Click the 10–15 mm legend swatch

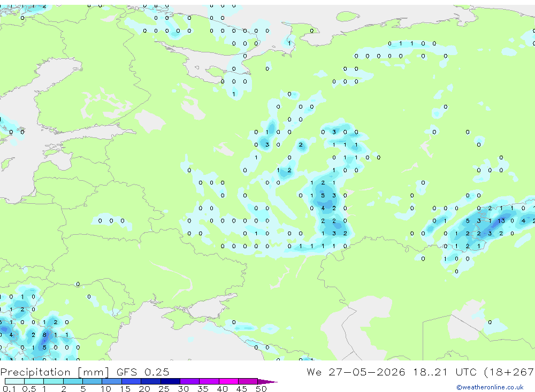tap(112, 381)
